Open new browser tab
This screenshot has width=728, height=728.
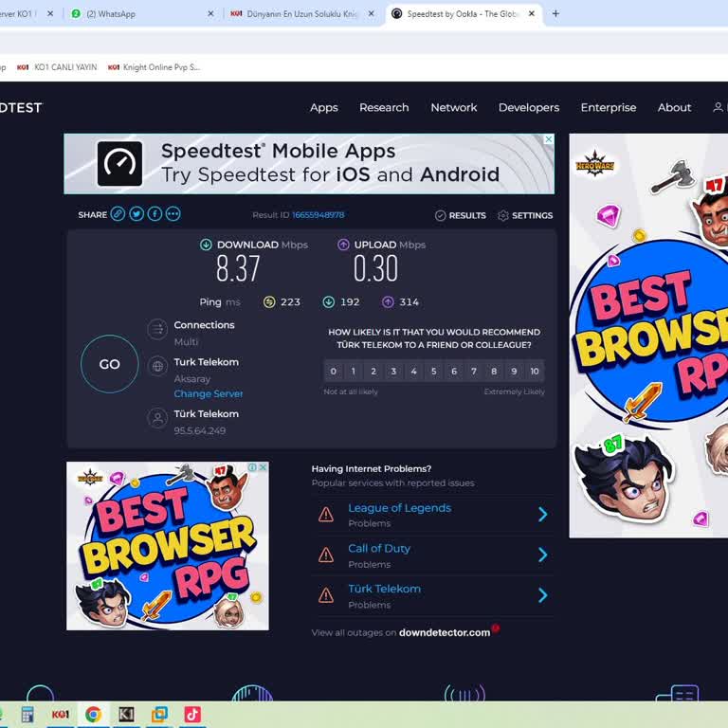tap(555, 14)
